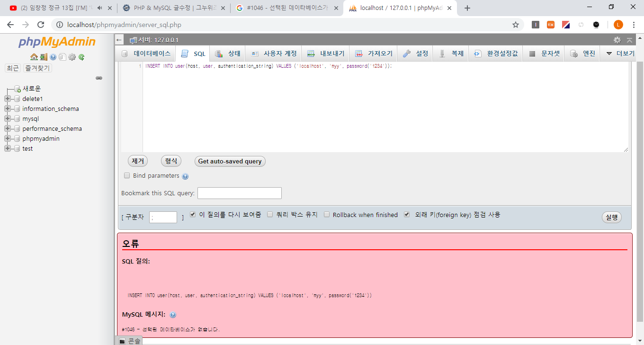This screenshot has width=644, height=345.
Task: Click the orange Ex browser extension icon
Action: pos(551,25)
